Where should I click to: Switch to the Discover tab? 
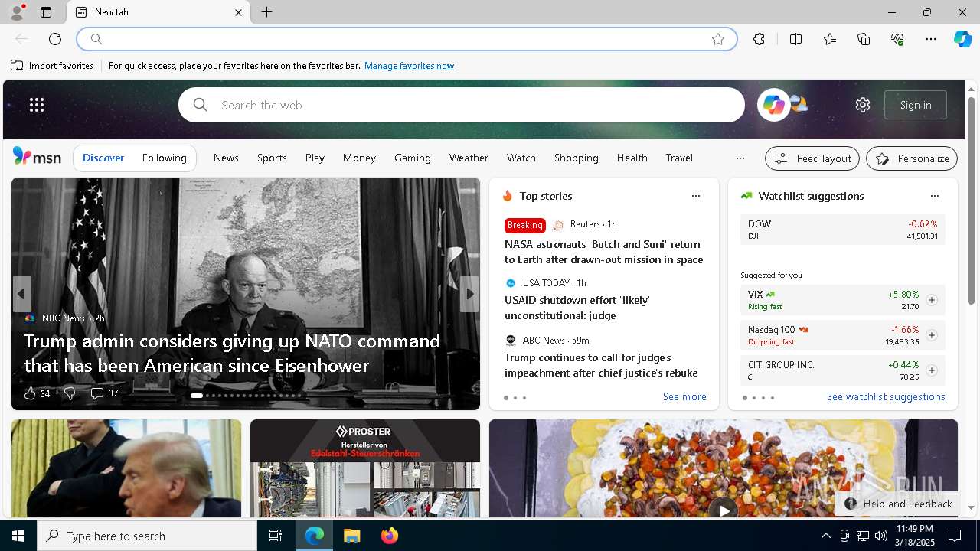103,158
